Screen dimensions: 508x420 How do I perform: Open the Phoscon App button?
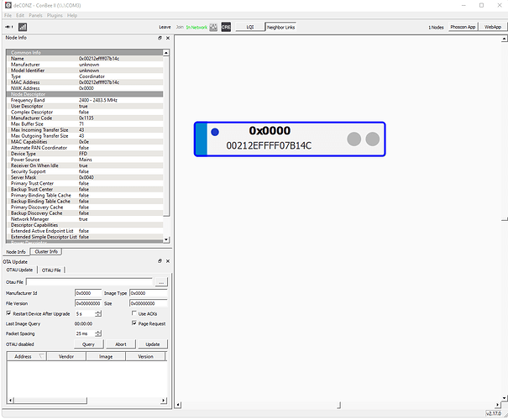pyautogui.click(x=463, y=27)
